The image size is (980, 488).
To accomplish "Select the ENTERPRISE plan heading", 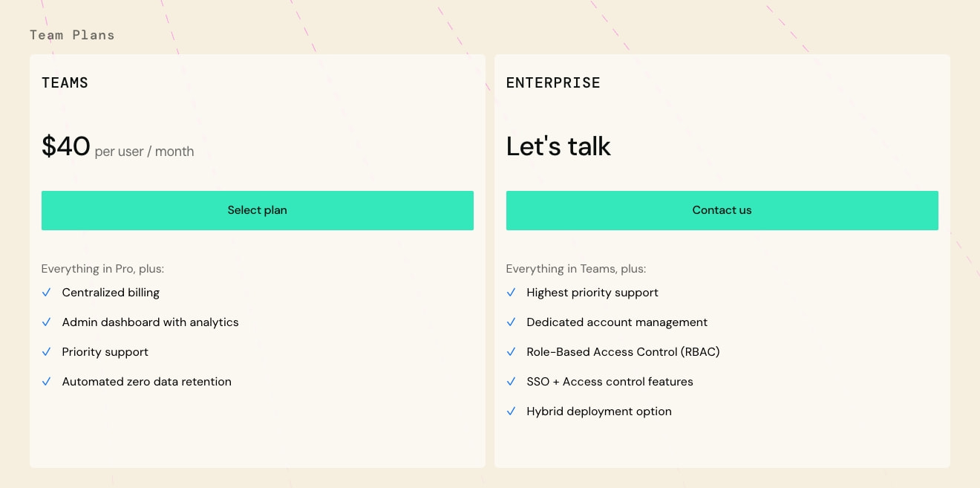I will click(x=553, y=83).
